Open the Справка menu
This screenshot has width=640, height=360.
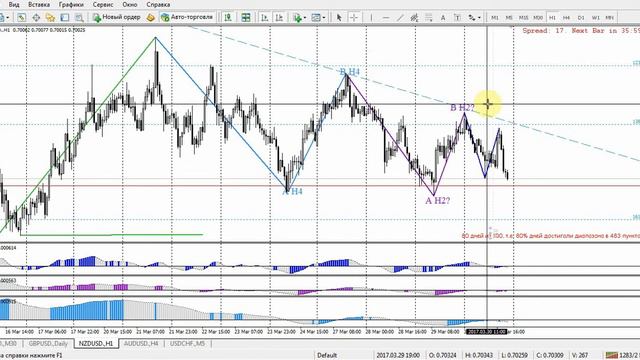pyautogui.click(x=158, y=4)
